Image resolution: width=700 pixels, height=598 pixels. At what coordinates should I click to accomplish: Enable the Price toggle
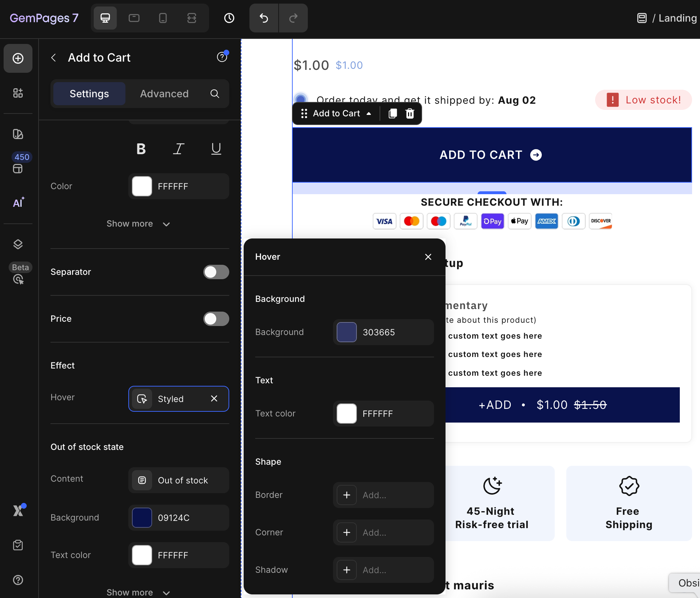(x=216, y=319)
